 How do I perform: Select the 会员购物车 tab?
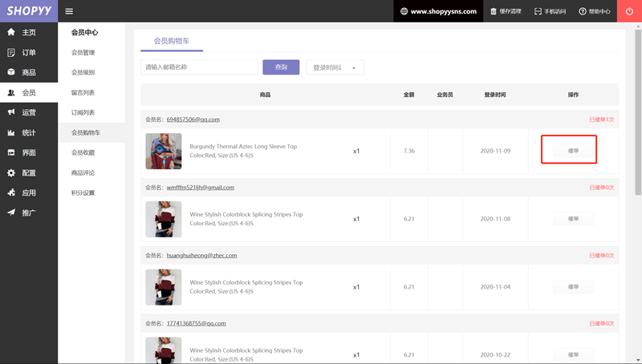tap(172, 41)
